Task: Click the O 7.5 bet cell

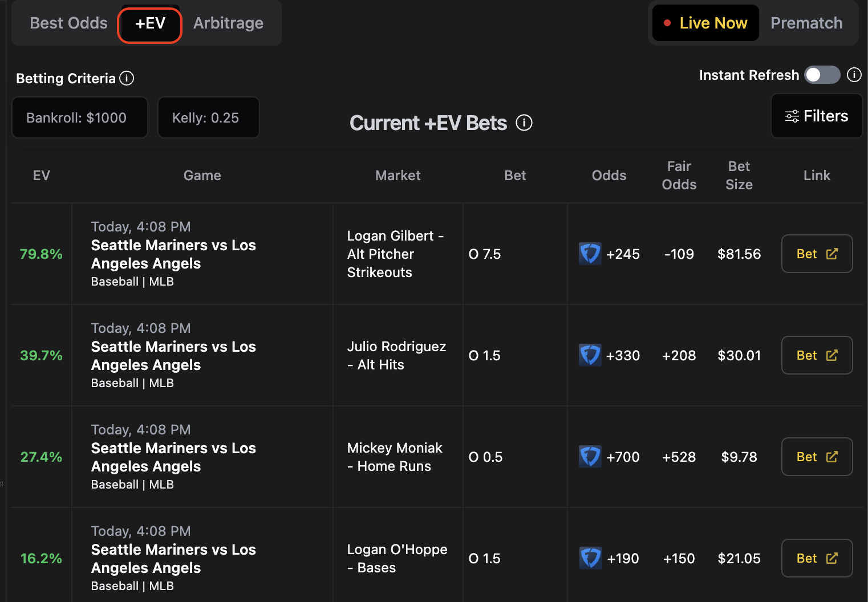Action: (x=485, y=254)
